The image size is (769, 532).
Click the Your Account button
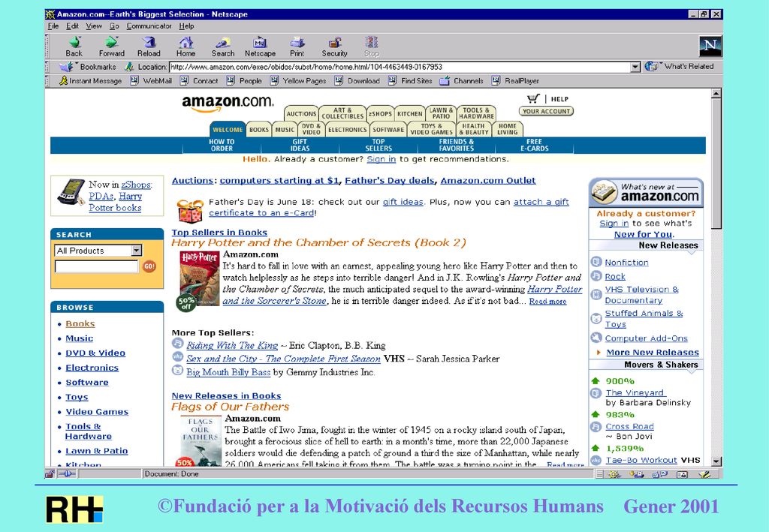pyautogui.click(x=547, y=111)
